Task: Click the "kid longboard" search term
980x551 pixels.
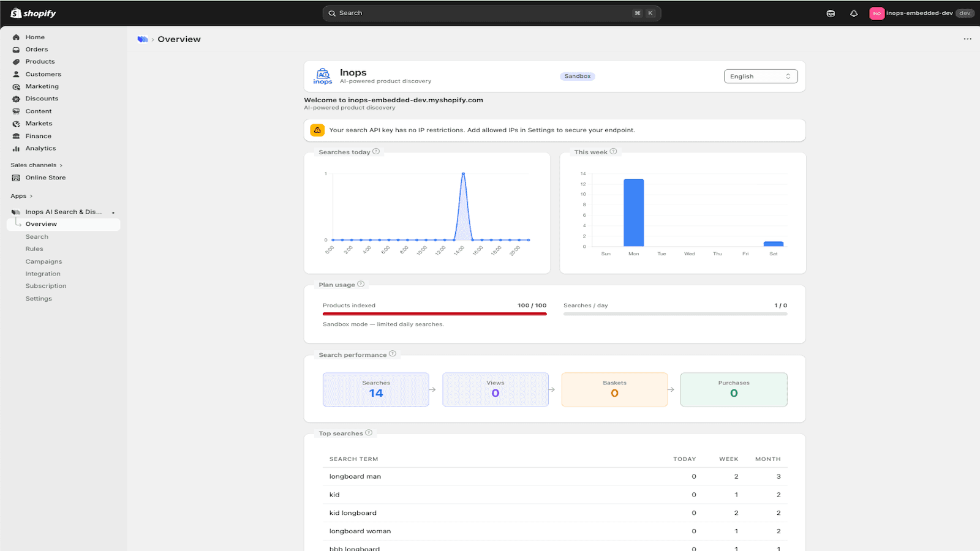Action: tap(353, 513)
